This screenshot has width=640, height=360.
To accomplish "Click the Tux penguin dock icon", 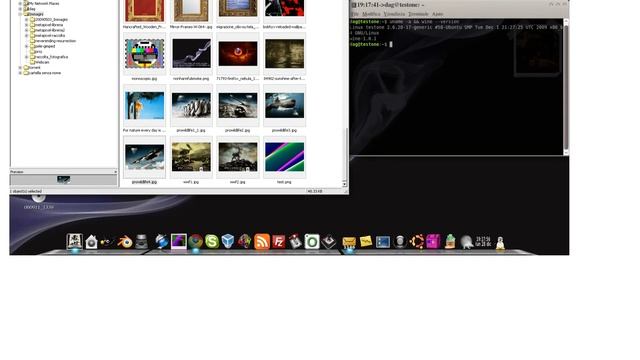I will click(x=500, y=242).
